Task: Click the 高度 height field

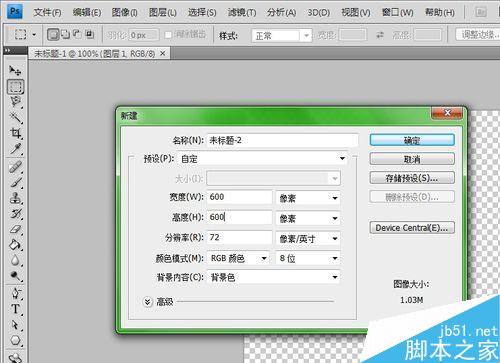Action: pyautogui.click(x=239, y=217)
